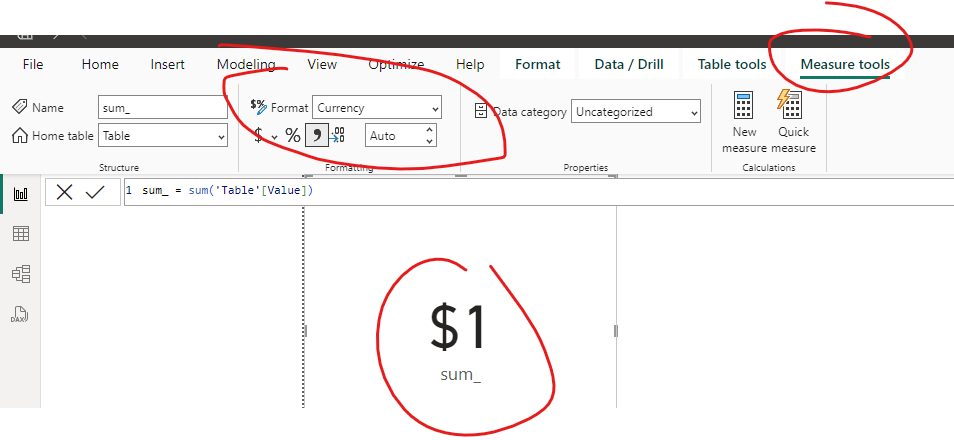
Task: Open the Home table dropdown
Action: tap(162, 136)
